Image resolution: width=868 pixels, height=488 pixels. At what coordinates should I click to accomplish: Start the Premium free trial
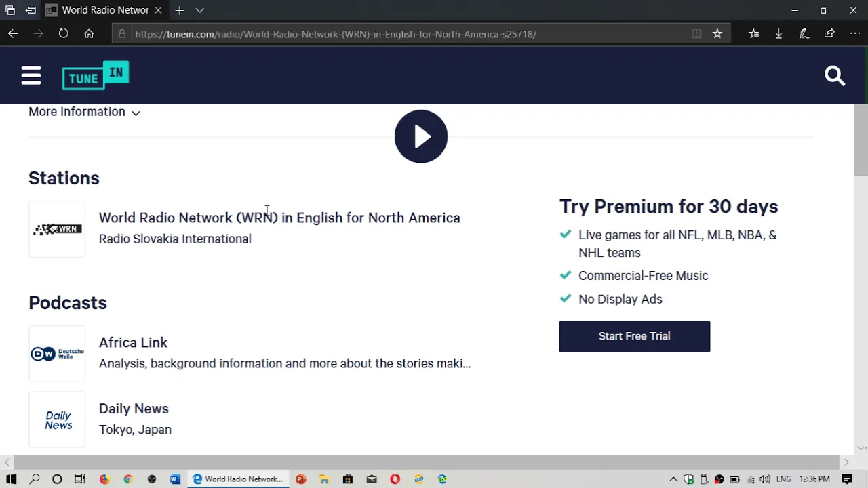(x=635, y=336)
